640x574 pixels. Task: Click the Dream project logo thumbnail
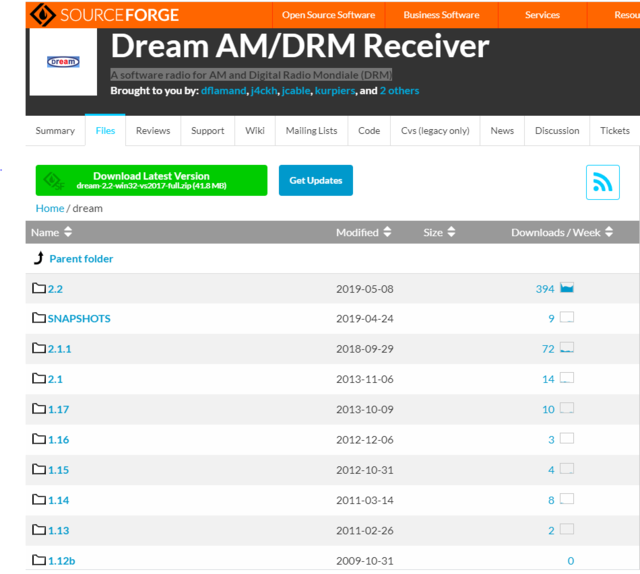63,62
